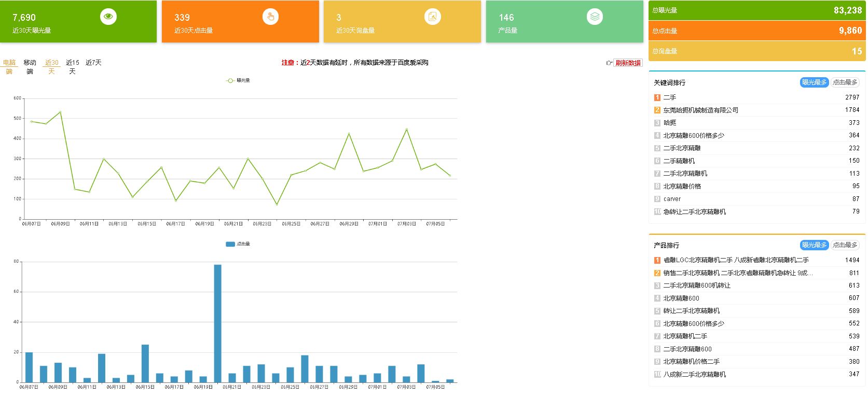Image resolution: width=868 pixels, height=399 pixels.
Task: Switch 产品排行 to 点击最多
Action: click(x=845, y=245)
